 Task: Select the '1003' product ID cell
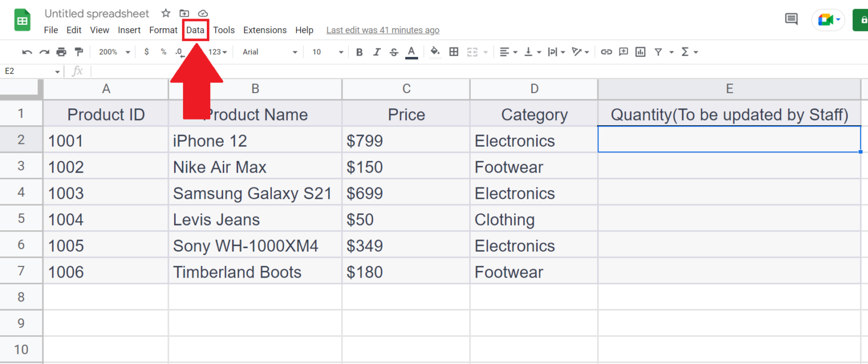[x=106, y=192]
